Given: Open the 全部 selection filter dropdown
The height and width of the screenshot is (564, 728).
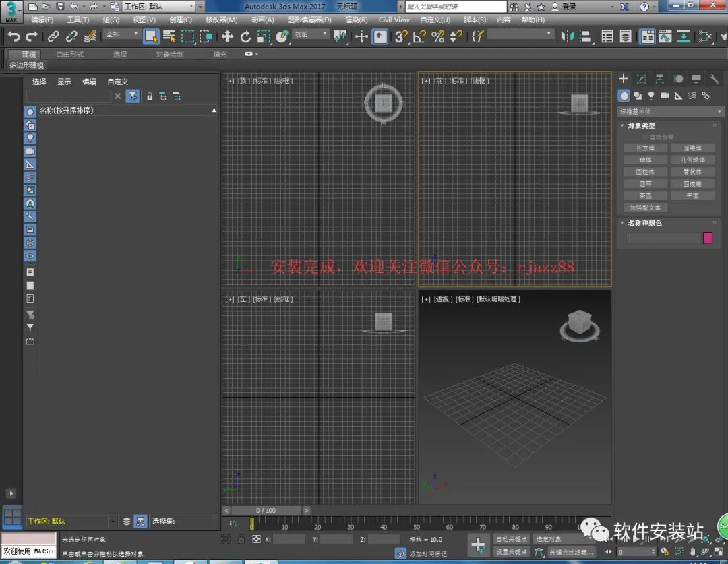Looking at the screenshot, I should click(x=121, y=34).
